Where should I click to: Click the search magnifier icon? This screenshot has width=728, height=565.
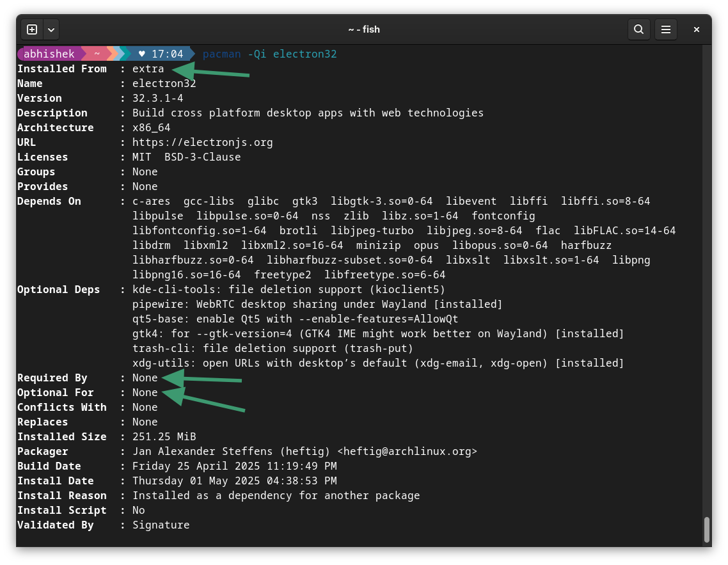click(x=638, y=29)
